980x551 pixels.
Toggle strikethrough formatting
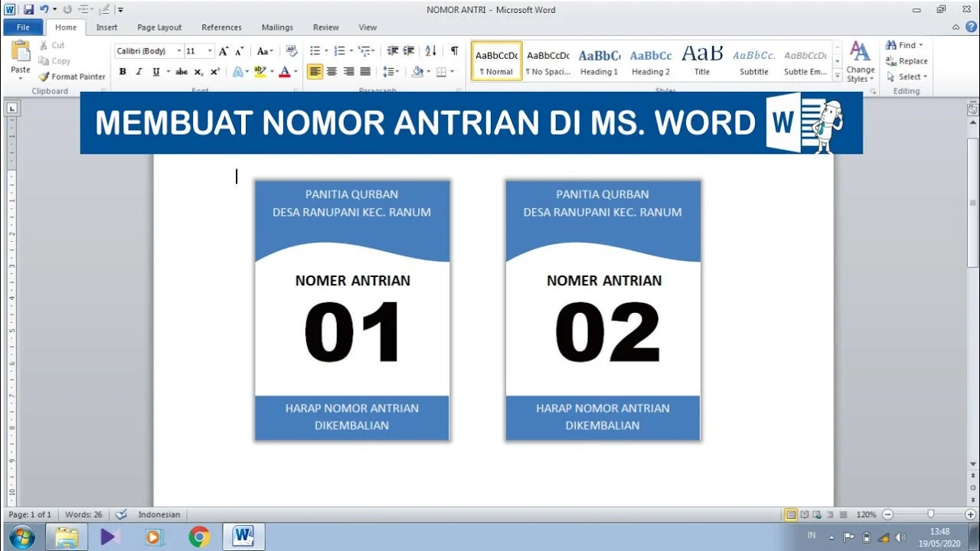click(x=181, y=72)
